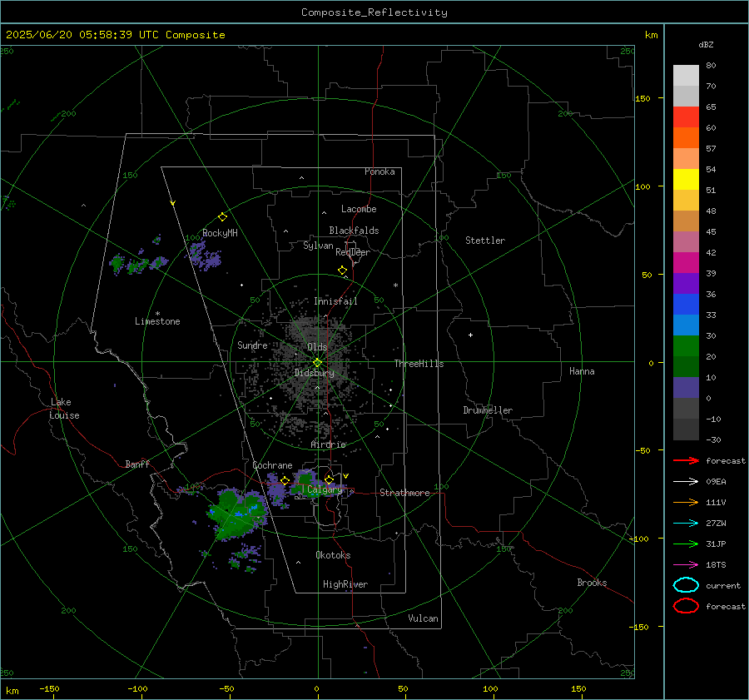Click the Composite_Reflectivity title
This screenshot has height=700, width=749.
pos(374,12)
